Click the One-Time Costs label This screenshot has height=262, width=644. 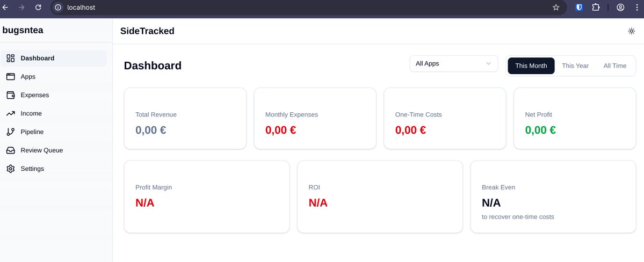pyautogui.click(x=418, y=114)
